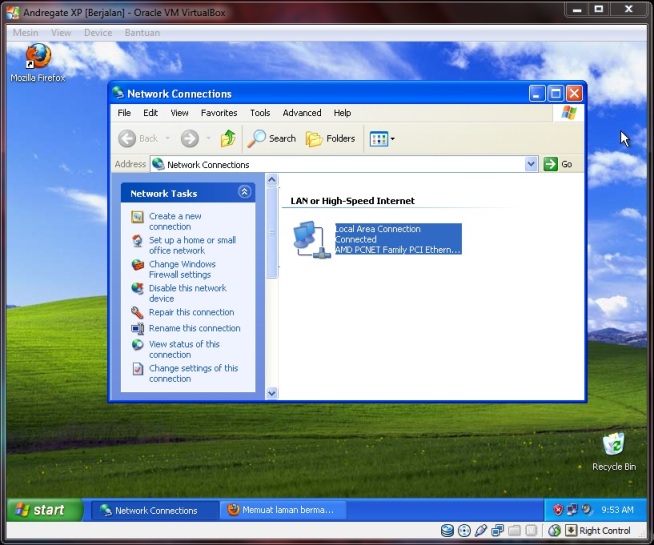Viewport: 654px width, 545px height.
Task: Click Repair this connection
Action: point(191,312)
